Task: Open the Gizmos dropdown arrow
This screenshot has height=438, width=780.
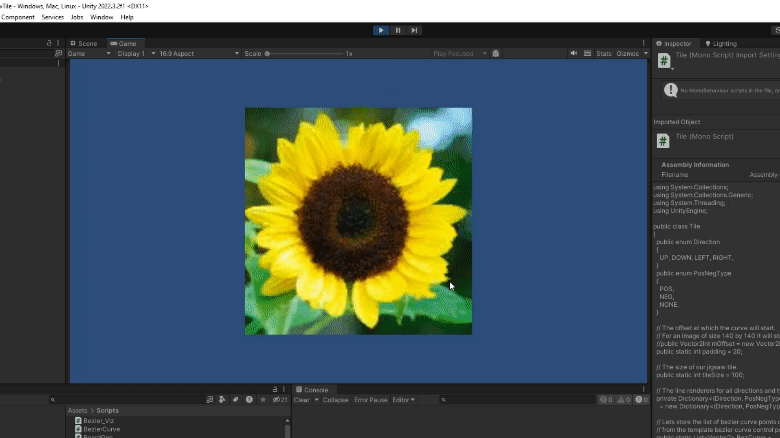Action: point(646,53)
